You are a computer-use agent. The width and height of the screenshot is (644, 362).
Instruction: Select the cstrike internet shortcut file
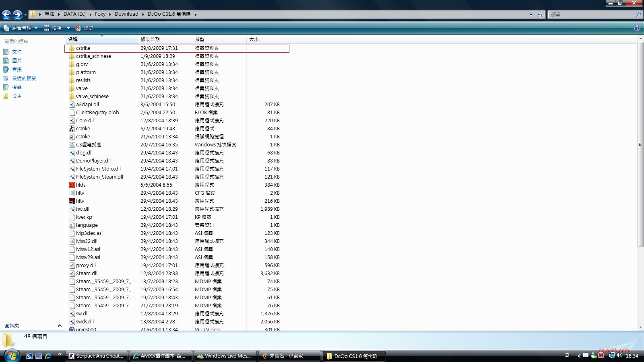(83, 137)
